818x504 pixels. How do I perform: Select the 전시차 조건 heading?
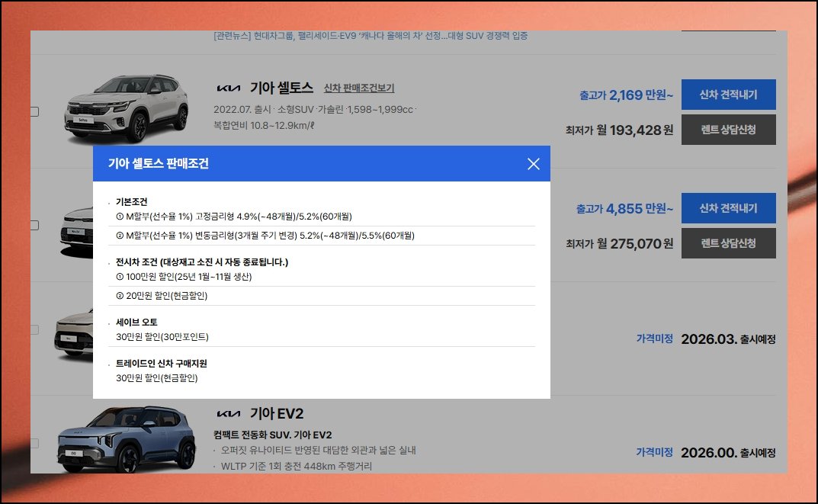202,262
